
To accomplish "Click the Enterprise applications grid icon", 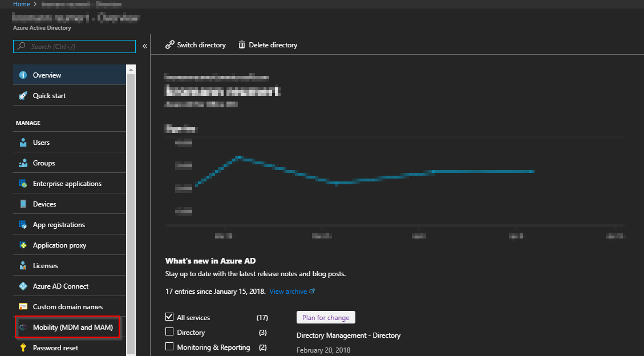I will pos(23,184).
